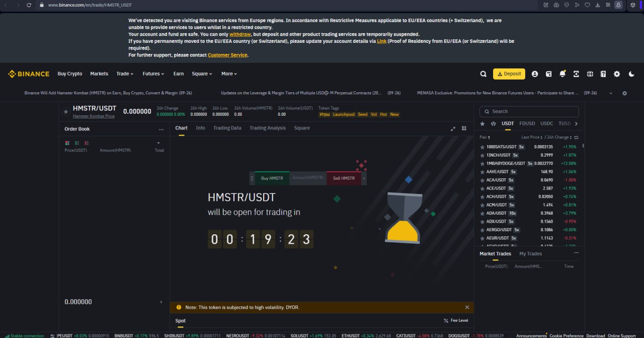Close the announcements ticker bar

624,93
